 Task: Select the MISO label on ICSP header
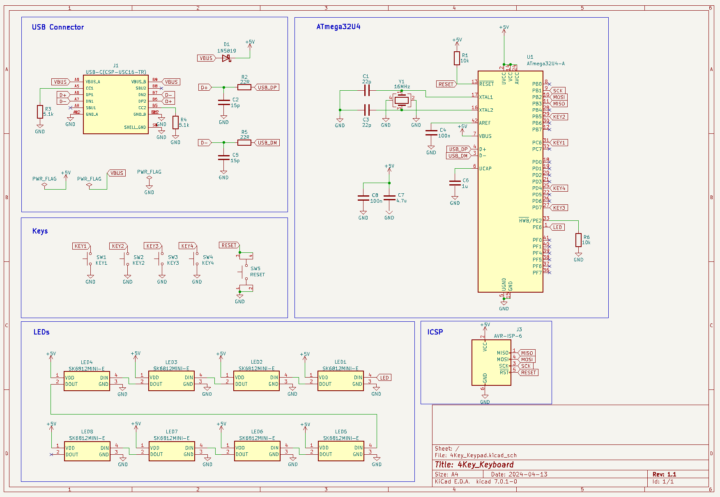(526, 353)
